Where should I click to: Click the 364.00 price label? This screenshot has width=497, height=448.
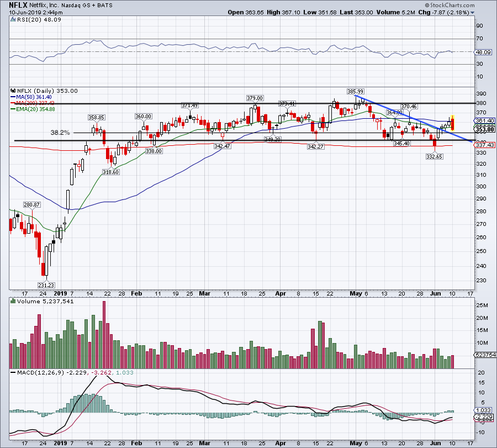[x=395, y=113]
